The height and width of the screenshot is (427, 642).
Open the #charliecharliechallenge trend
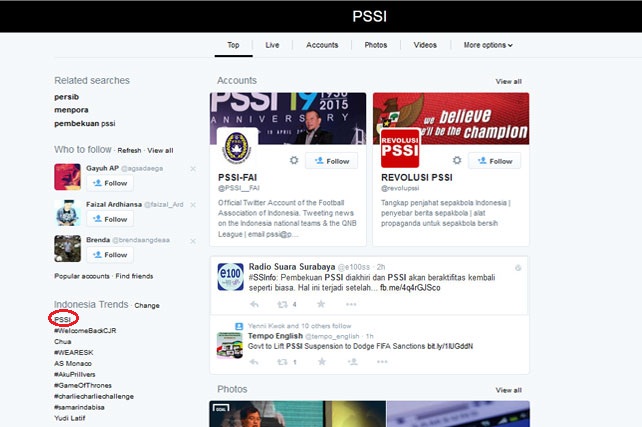pos(94,396)
